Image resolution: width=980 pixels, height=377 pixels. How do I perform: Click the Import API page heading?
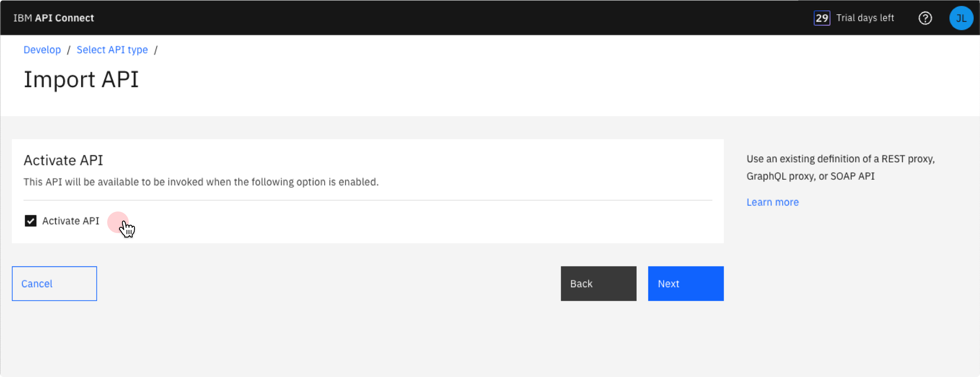pyautogui.click(x=81, y=79)
